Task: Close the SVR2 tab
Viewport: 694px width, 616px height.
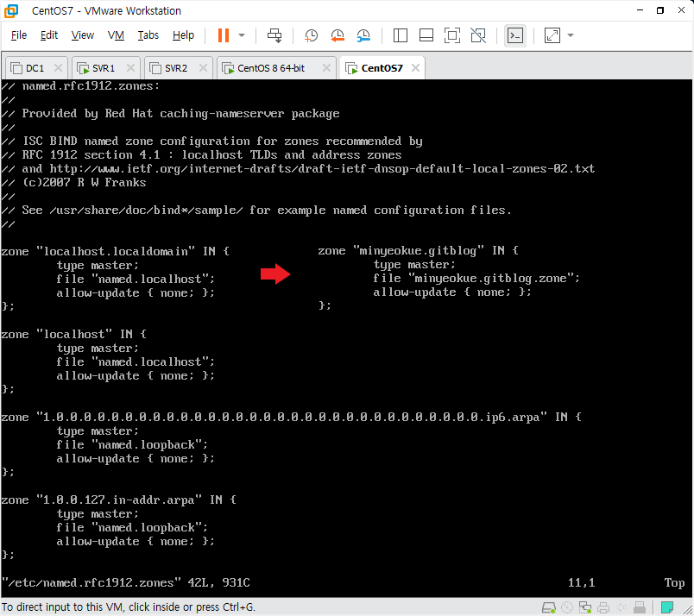Action: [203, 67]
